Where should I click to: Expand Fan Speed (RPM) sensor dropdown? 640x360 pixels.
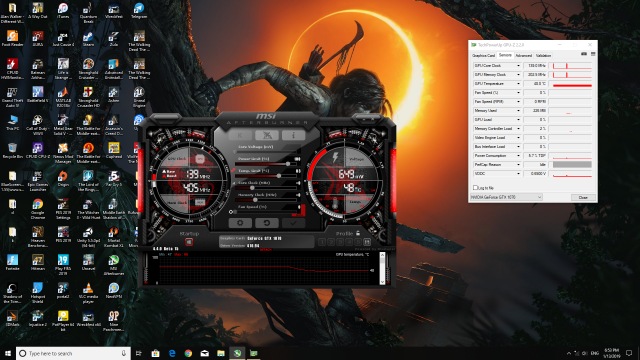pyautogui.click(x=518, y=102)
